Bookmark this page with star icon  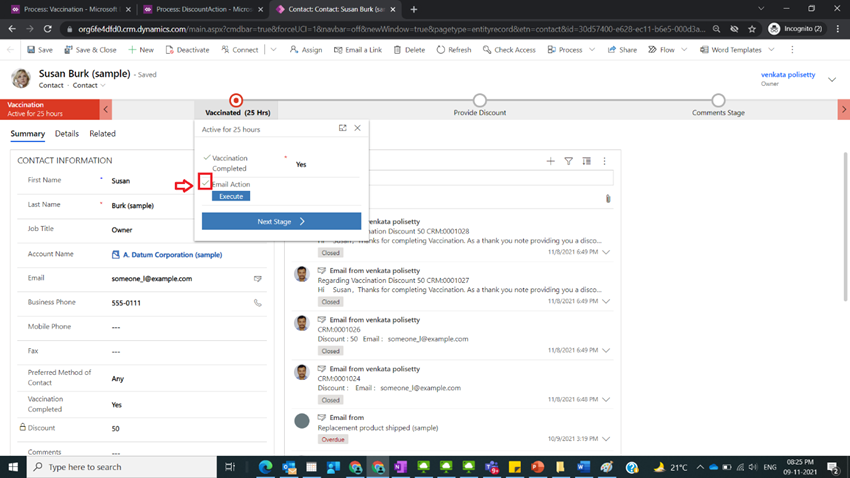pyautogui.click(x=752, y=29)
